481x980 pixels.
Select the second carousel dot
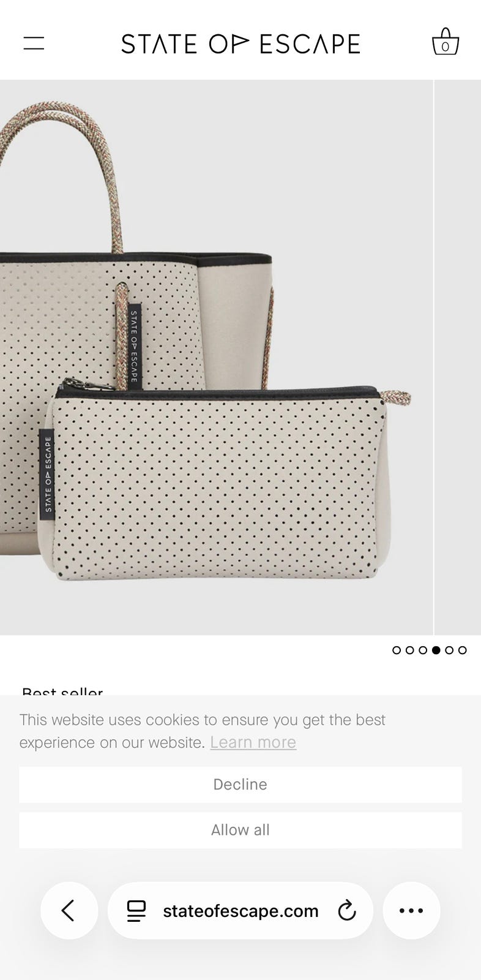point(410,650)
